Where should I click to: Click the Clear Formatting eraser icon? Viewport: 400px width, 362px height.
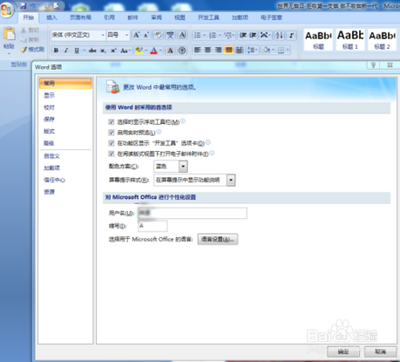tap(158, 35)
